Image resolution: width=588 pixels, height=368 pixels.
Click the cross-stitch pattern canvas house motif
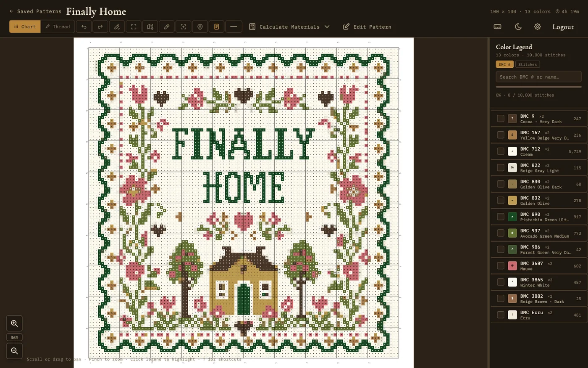point(243,282)
